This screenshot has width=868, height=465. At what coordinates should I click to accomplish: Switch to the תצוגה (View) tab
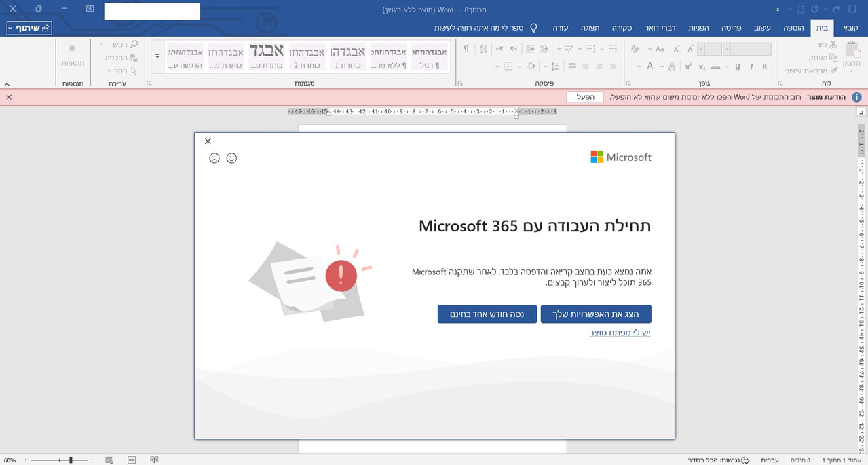[x=590, y=28]
